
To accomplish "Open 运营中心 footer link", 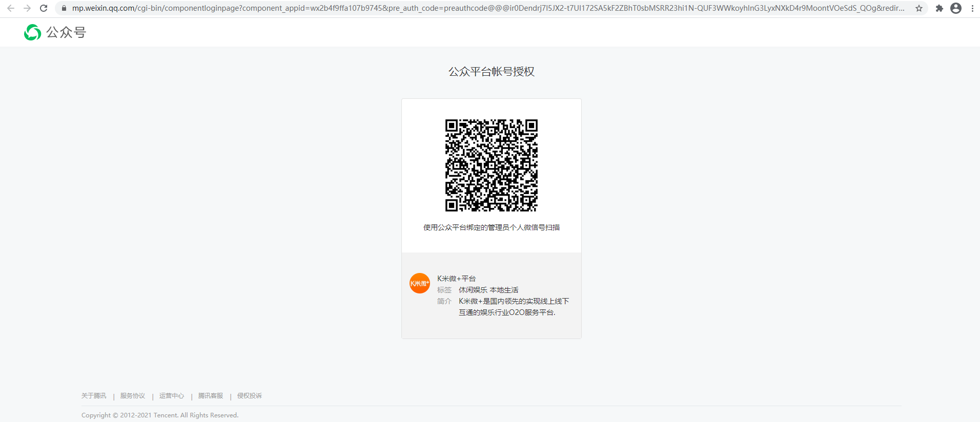I will point(172,396).
